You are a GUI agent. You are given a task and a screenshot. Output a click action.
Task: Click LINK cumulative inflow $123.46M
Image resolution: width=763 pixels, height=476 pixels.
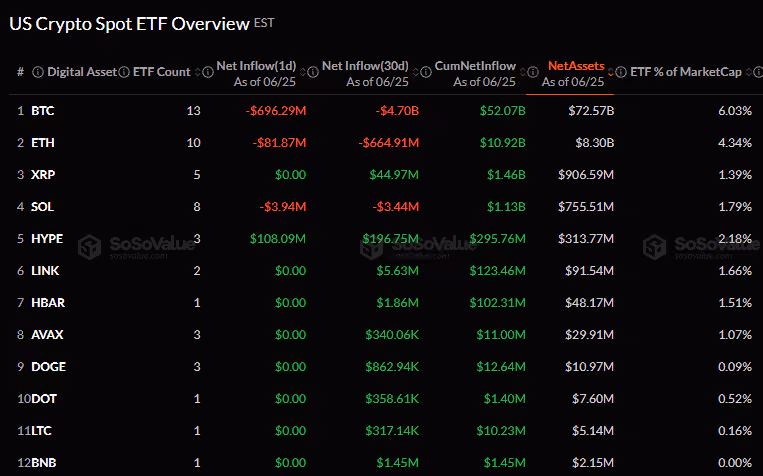pos(497,271)
